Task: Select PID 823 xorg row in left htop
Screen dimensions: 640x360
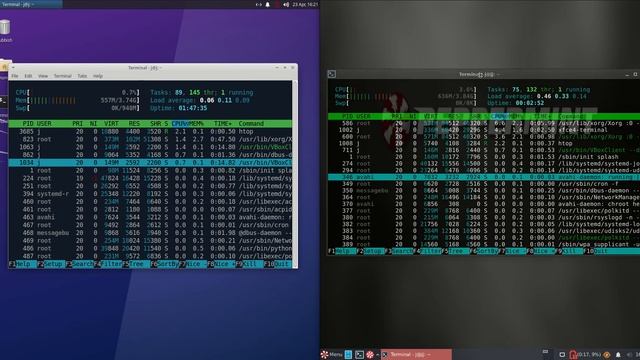Action: [x=150, y=140]
